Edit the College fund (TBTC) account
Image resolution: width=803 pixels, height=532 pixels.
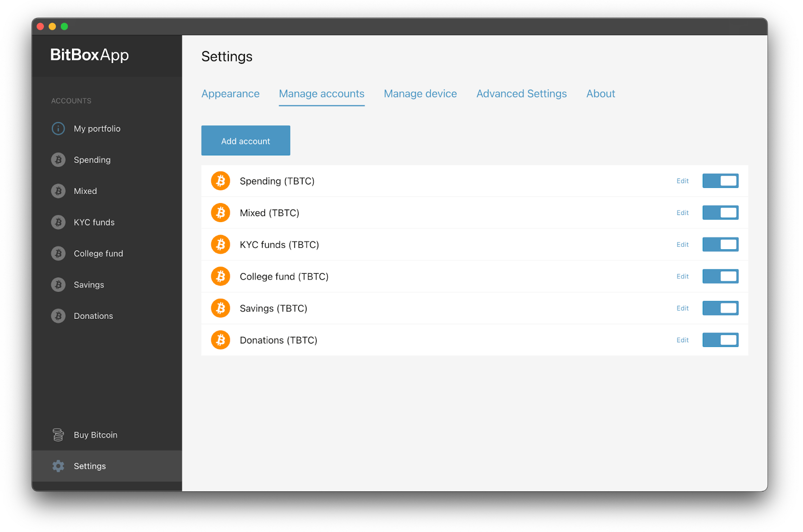[683, 276]
